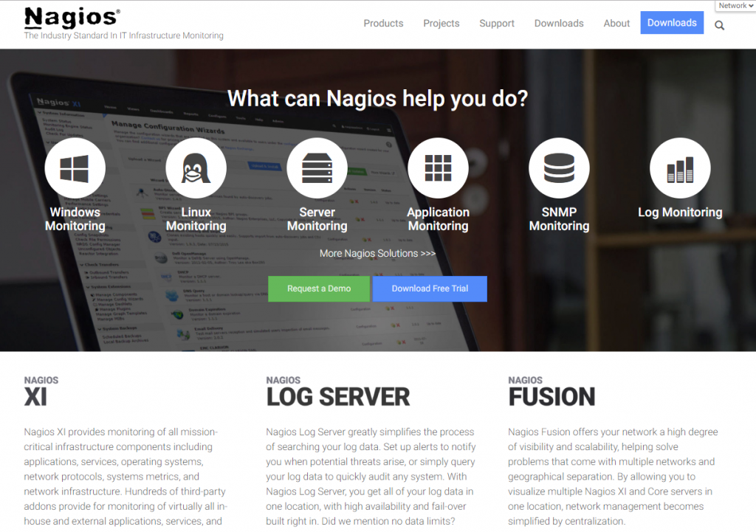Open the Network dropdown at top right
The width and height of the screenshot is (756, 532).
(x=736, y=6)
